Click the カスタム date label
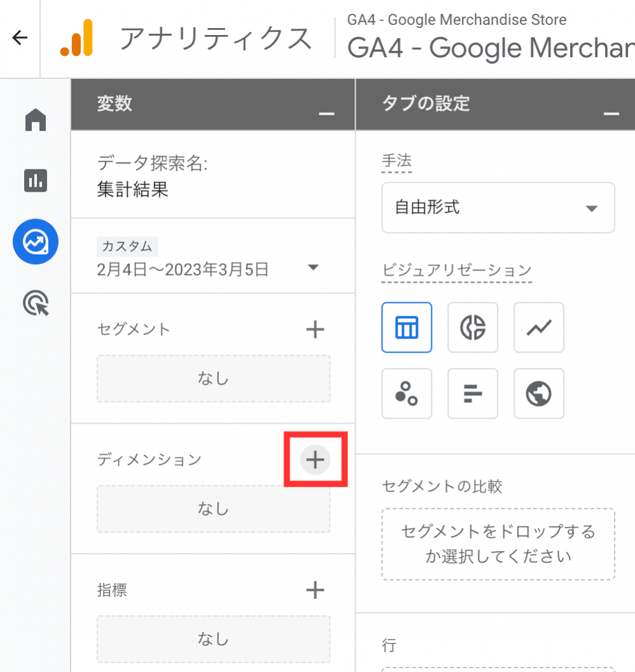The height and width of the screenshot is (672, 635). coord(127,246)
